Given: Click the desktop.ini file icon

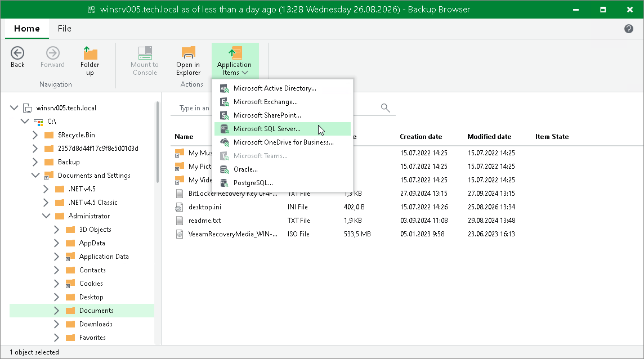Looking at the screenshot, I should tap(180, 207).
